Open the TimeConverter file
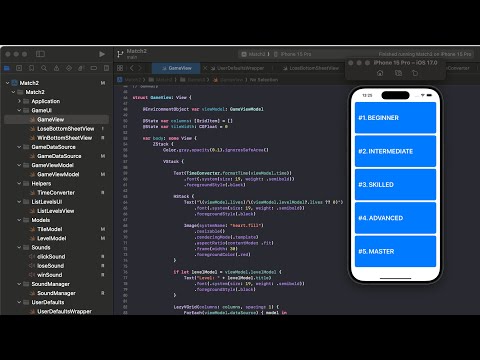Screen dimensions: 480x360 [56, 193]
